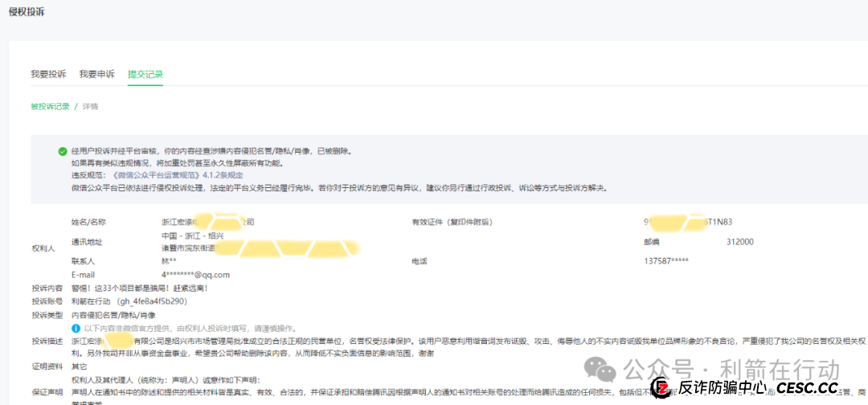Click the 详情 breadcrumb item
This screenshot has width=868, height=405.
(90, 106)
